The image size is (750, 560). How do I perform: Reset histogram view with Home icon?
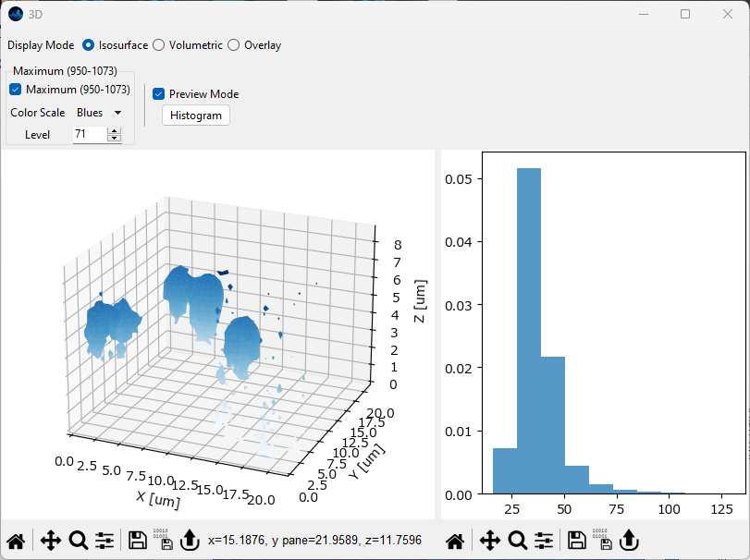[456, 541]
